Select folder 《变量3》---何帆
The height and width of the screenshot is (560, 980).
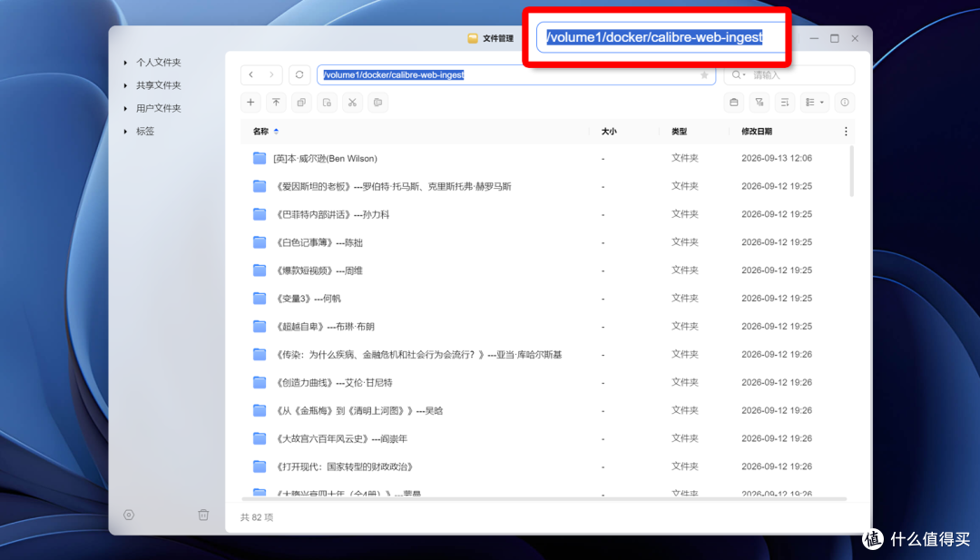click(x=308, y=299)
